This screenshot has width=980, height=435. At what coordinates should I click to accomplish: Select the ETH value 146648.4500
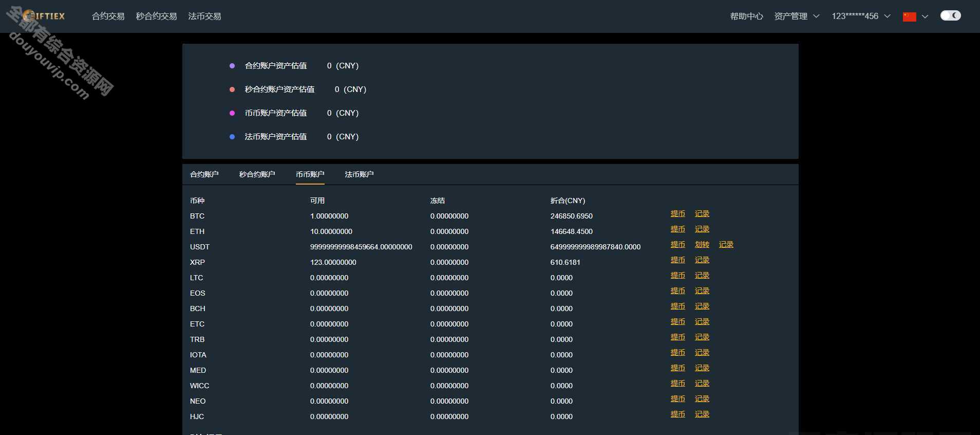click(571, 231)
